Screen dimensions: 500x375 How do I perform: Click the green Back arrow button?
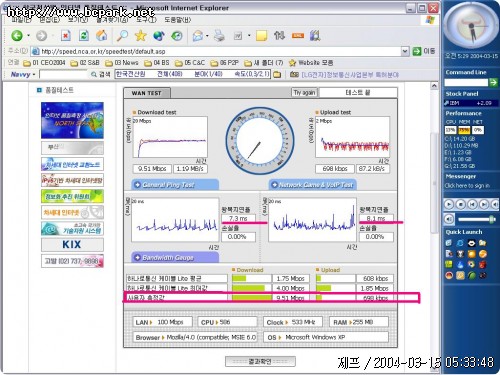point(17,35)
